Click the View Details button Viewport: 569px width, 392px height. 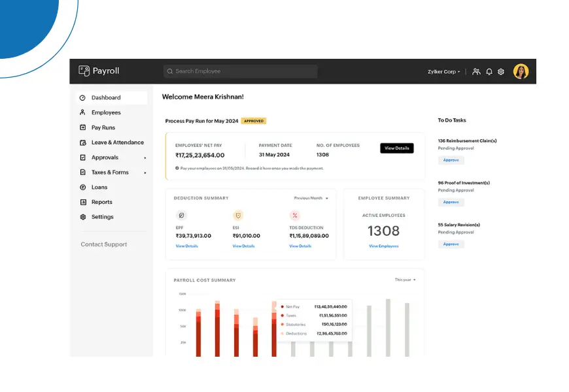coord(396,148)
